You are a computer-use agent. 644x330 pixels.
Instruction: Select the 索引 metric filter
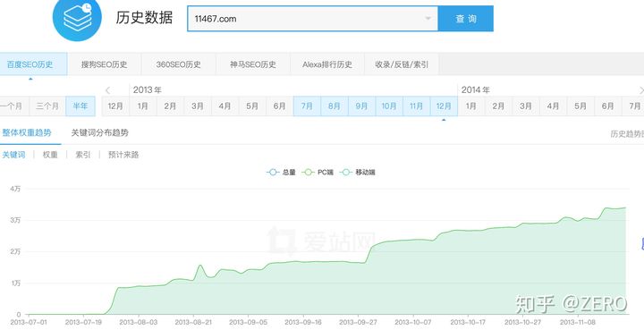coord(82,155)
